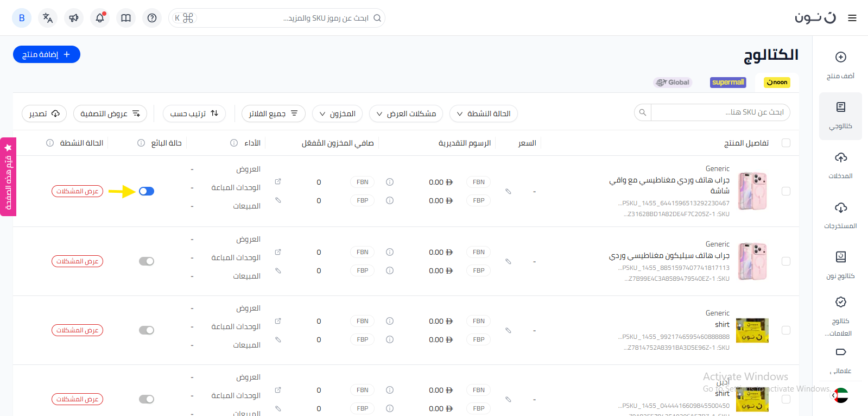Expand the Inventory (المخزون) filter dropdown
Image resolution: width=868 pixels, height=416 pixels.
coord(337,114)
